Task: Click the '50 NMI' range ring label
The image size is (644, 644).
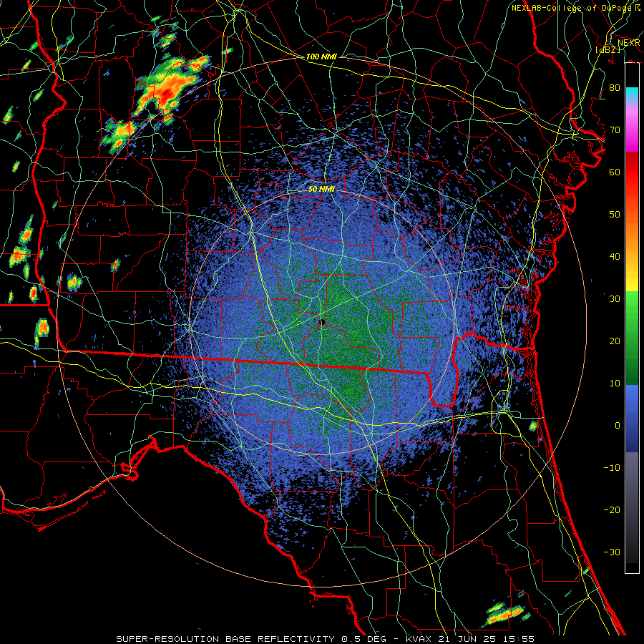Action: click(321, 190)
